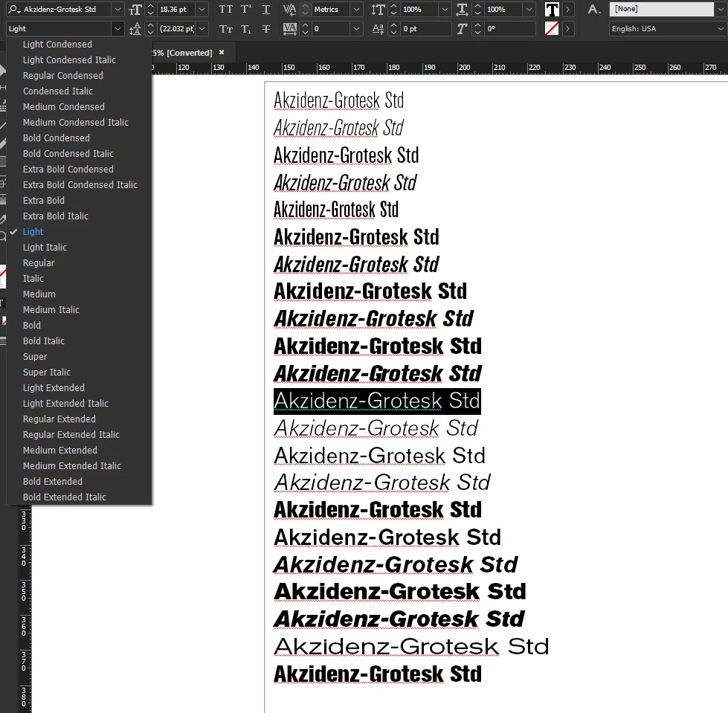Open the font family dropdown arrow
The width and height of the screenshot is (728, 713).
[117, 9]
